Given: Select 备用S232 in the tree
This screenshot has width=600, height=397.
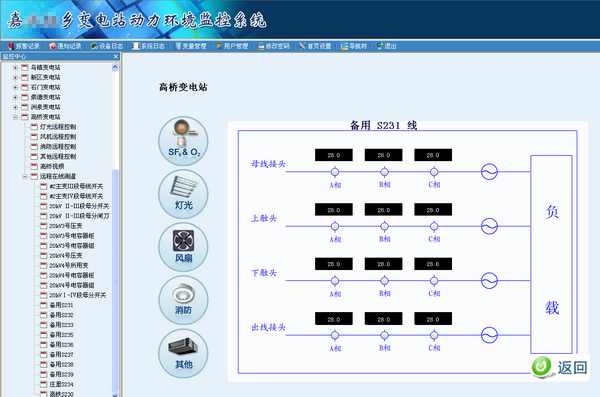Looking at the screenshot, I should tap(61, 315).
